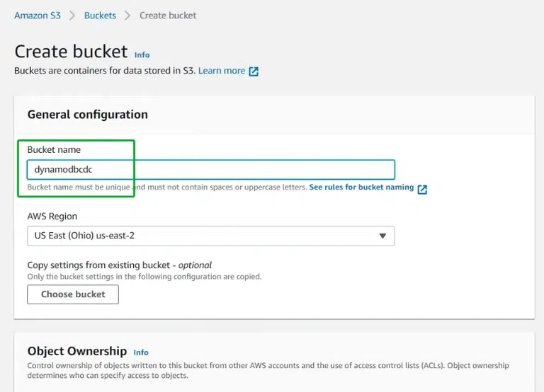Open Info beside Object Ownership heading
This screenshot has height=392, width=544.
(141, 352)
